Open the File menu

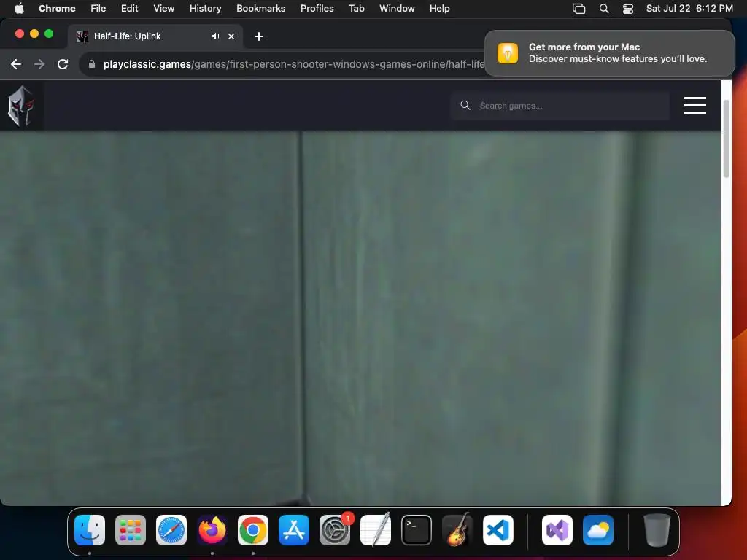click(98, 8)
